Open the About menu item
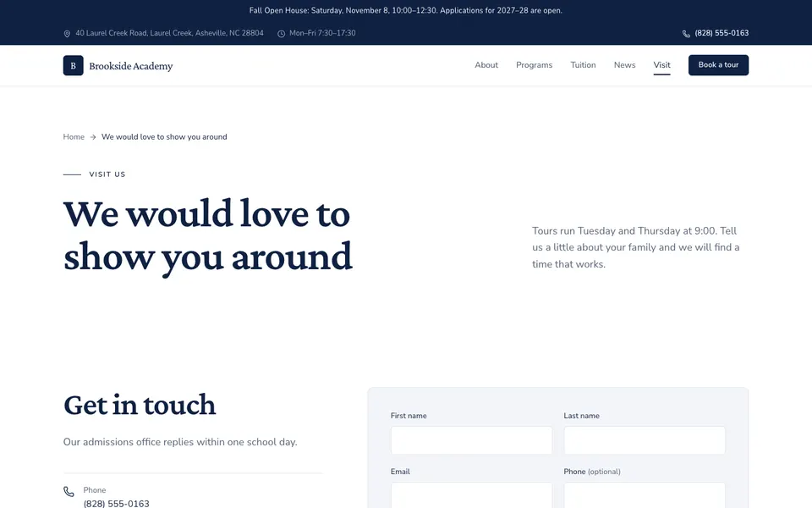This screenshot has width=812, height=508. 486,65
